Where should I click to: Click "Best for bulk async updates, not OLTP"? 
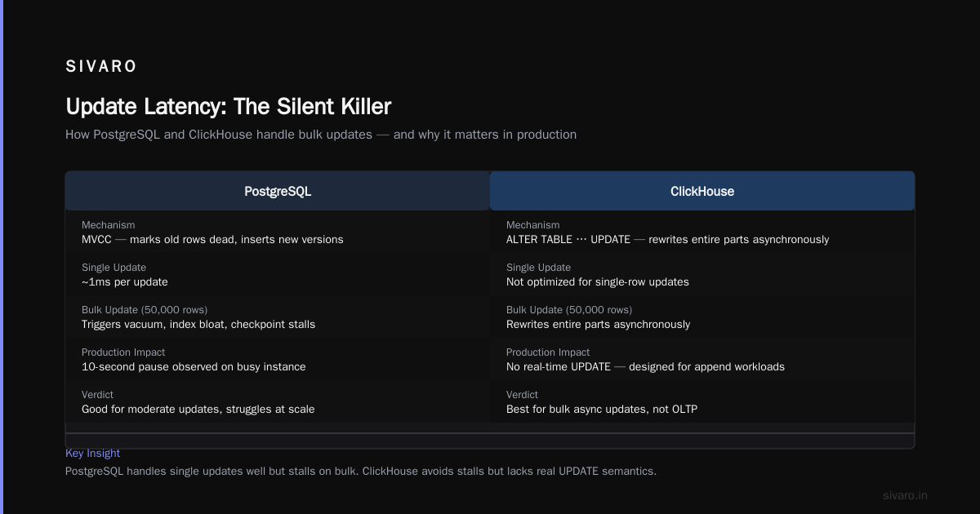click(x=604, y=410)
